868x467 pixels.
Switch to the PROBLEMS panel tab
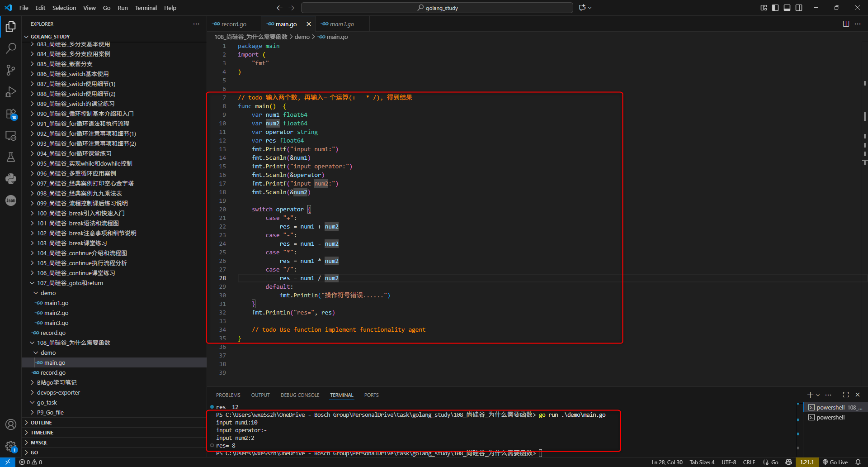coord(228,395)
